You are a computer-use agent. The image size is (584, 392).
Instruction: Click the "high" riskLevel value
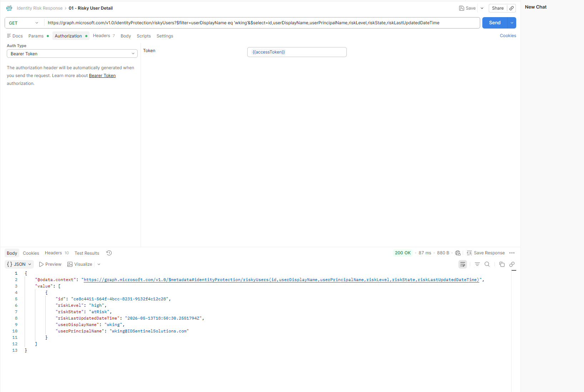[x=97, y=305]
